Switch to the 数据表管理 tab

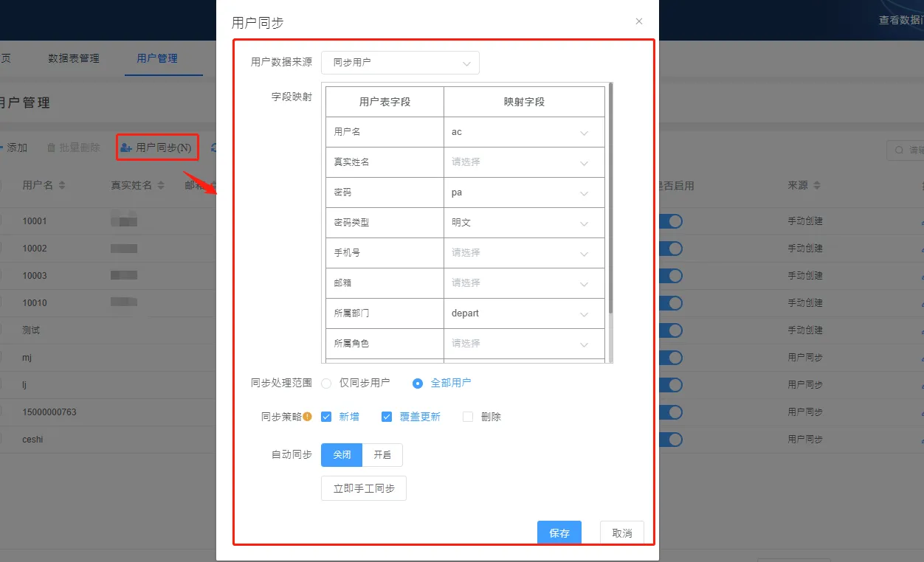tap(74, 58)
